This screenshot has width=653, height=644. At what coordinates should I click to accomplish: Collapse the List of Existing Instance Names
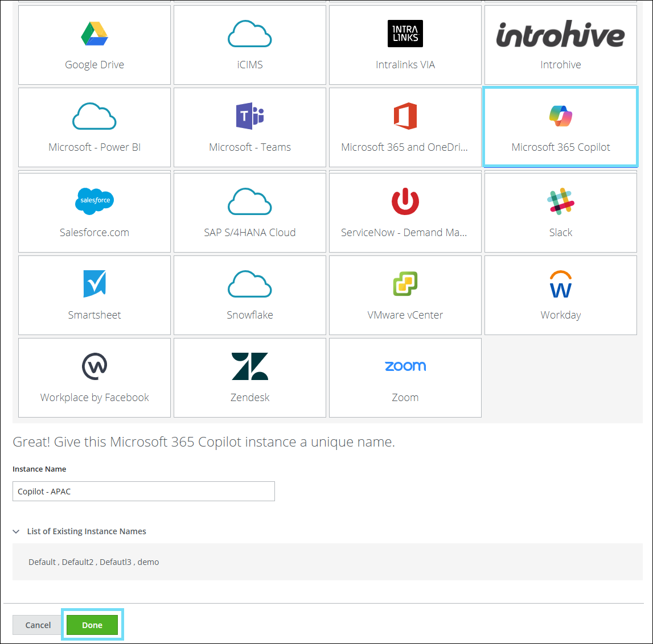(x=17, y=531)
